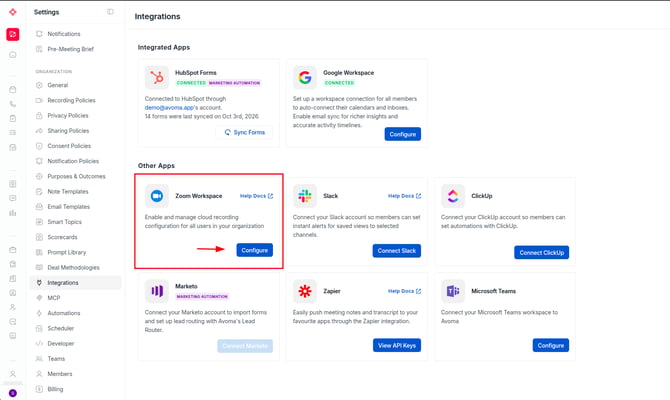Click the Integrated Apps heading
Viewport: 670px width, 400px height.
point(164,47)
